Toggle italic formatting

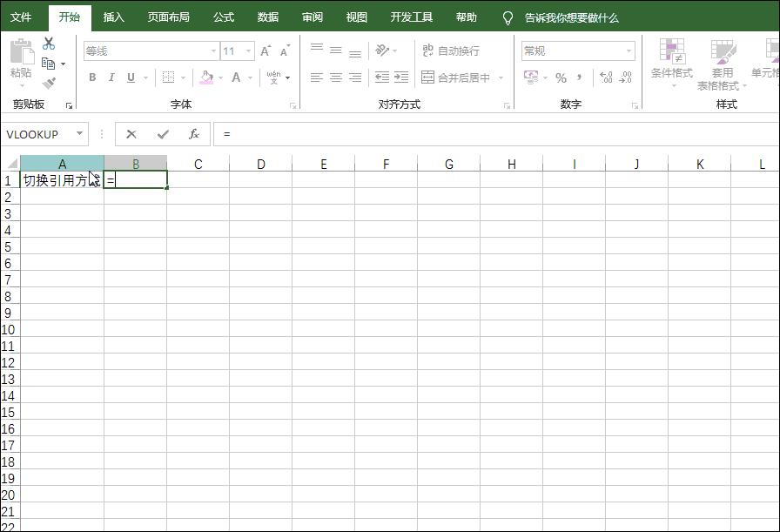coord(111,77)
